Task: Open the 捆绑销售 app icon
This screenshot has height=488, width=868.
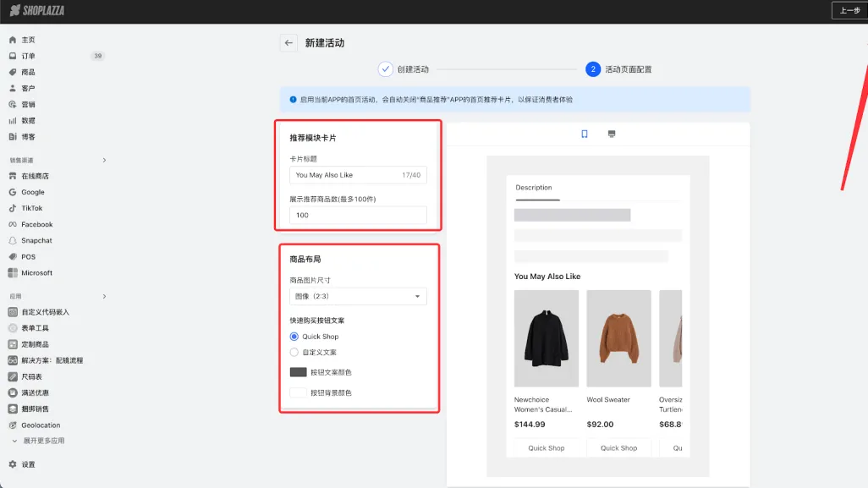Action: [x=13, y=408]
